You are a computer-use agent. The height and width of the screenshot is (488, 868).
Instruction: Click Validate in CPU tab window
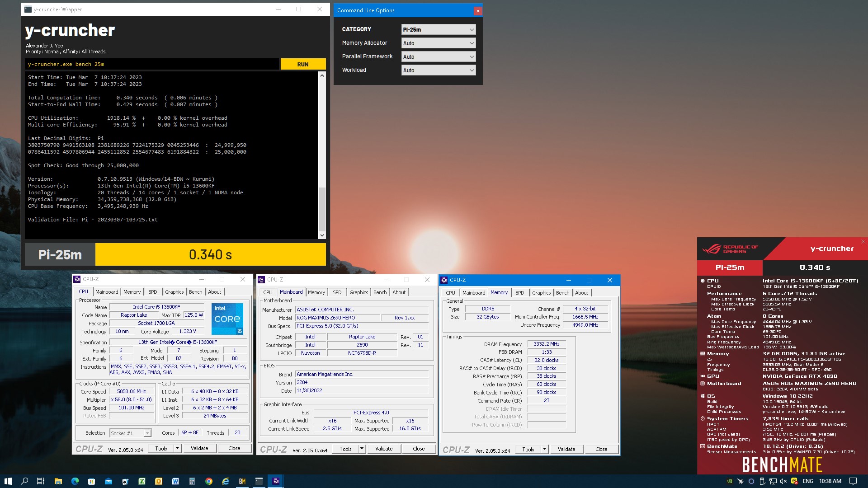(199, 448)
